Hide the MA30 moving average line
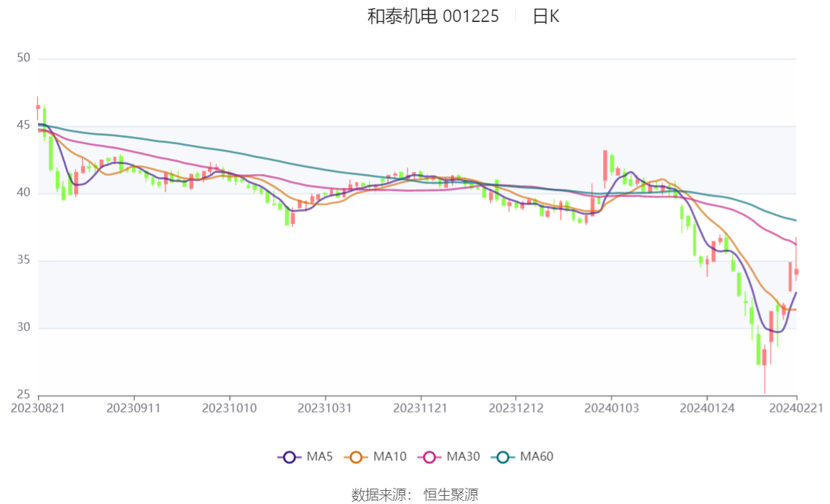830x504 pixels. click(449, 457)
